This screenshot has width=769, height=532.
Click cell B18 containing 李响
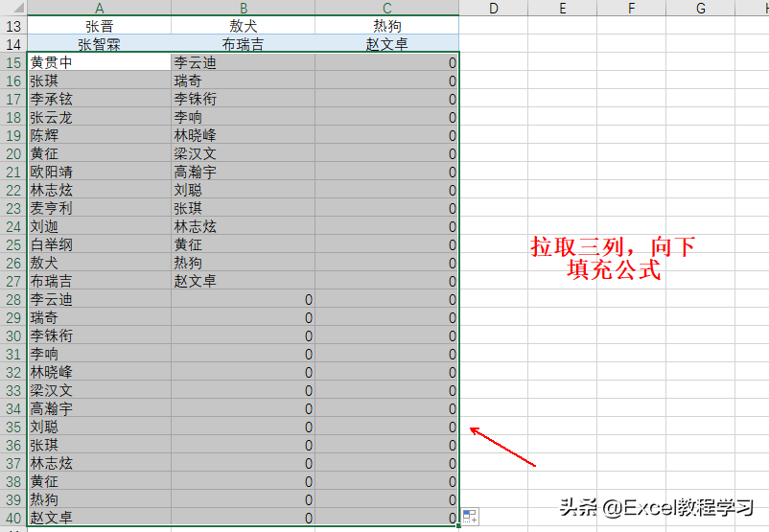pyautogui.click(x=244, y=117)
